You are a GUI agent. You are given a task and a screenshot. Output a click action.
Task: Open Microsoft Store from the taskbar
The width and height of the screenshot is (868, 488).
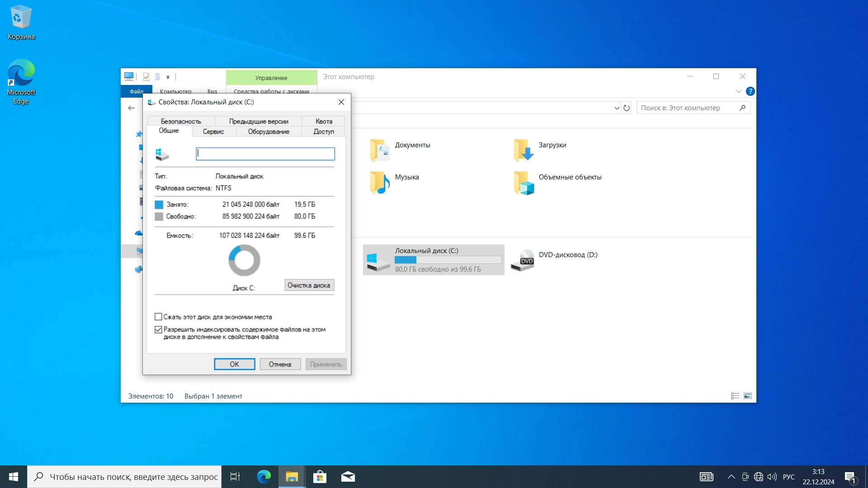[x=320, y=477]
